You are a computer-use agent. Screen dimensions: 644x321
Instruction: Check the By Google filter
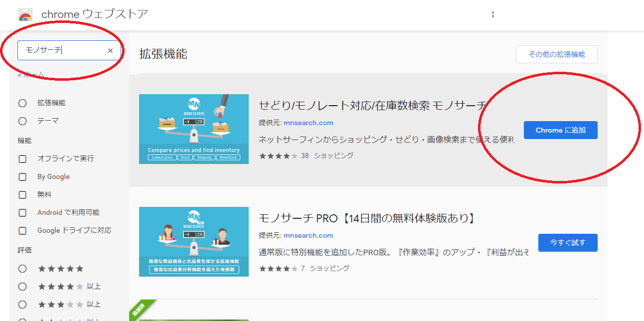tap(22, 176)
